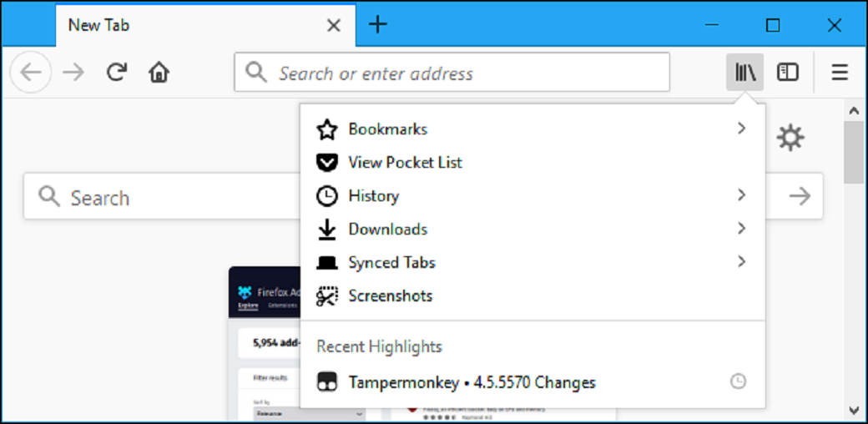The width and height of the screenshot is (868, 424).
Task: Minimize the Firefox window
Action: click(x=712, y=25)
